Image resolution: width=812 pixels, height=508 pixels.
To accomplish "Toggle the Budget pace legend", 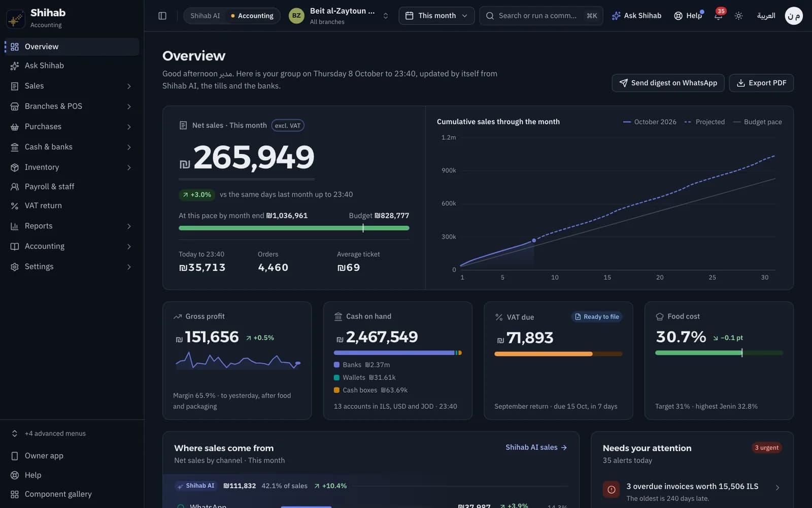I will click(757, 122).
